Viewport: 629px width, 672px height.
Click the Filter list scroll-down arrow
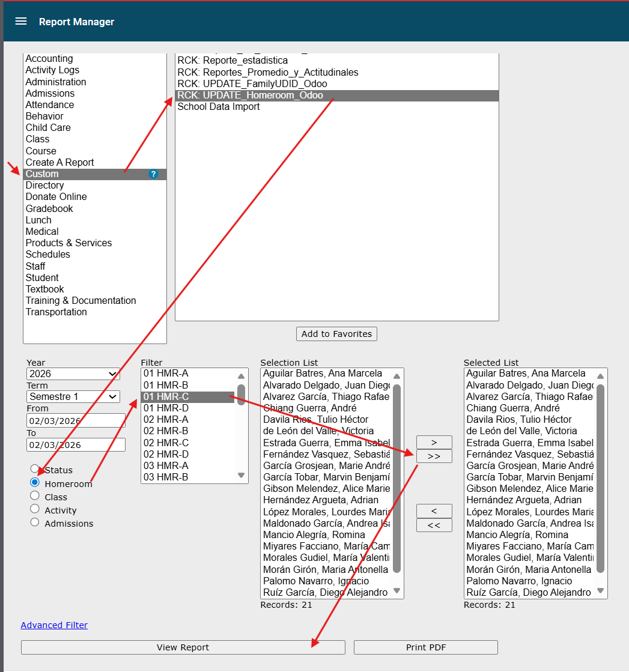pos(241,476)
